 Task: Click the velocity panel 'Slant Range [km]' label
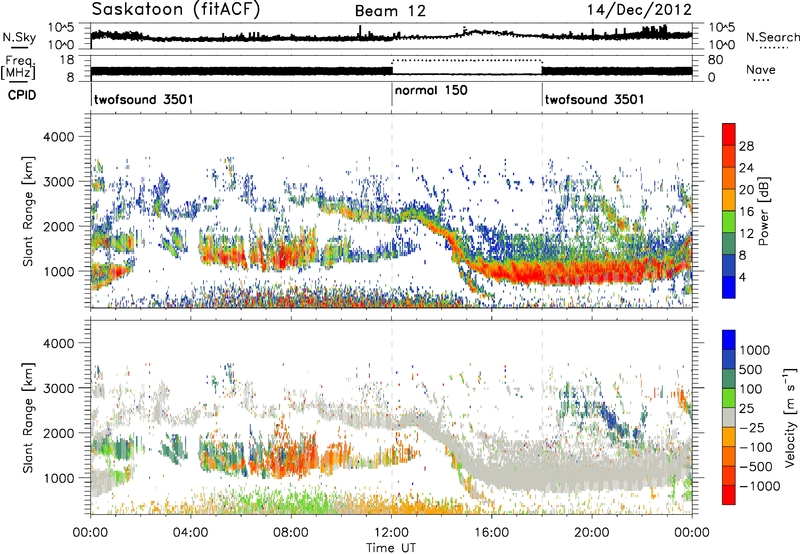(28, 417)
